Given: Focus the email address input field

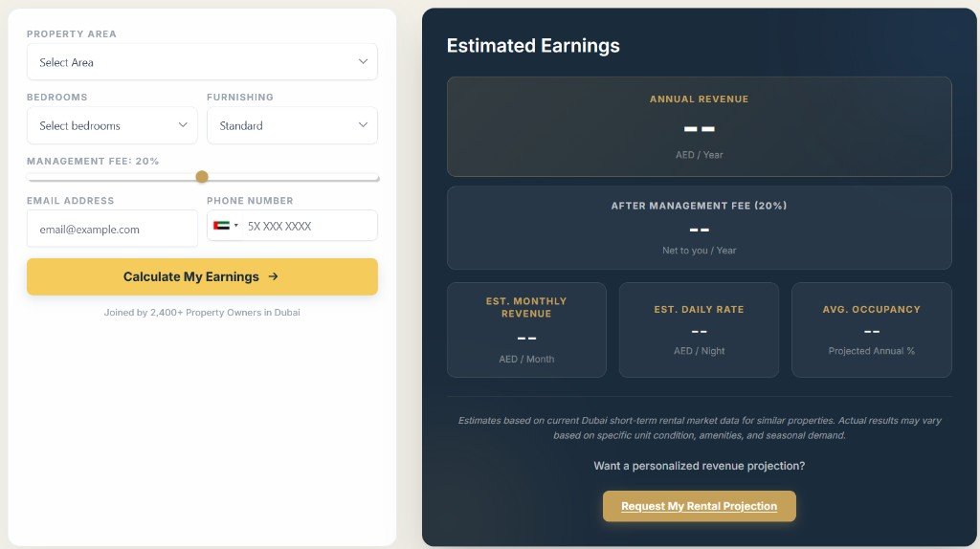Looking at the screenshot, I should [112, 229].
